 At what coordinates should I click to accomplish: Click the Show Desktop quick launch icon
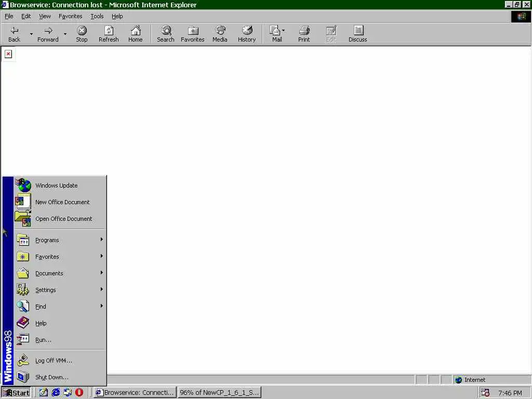(68, 393)
